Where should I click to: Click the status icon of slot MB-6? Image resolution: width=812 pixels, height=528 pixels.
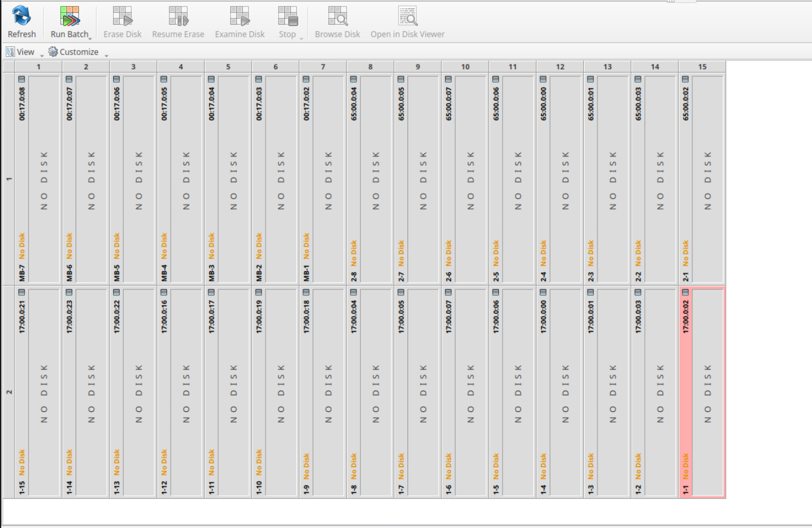click(x=69, y=79)
